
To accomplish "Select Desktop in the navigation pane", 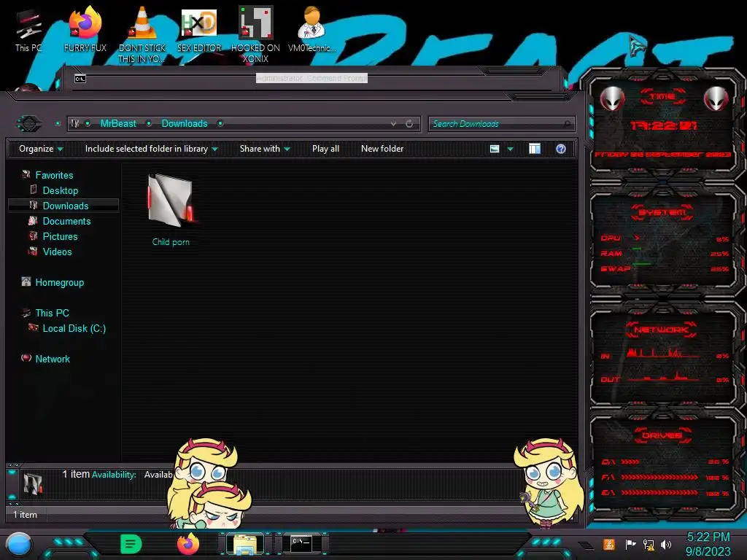I will 60,190.
